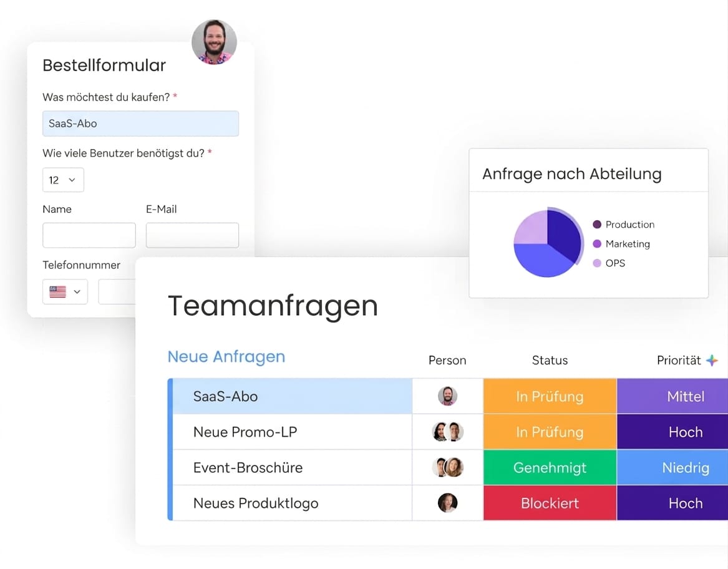Click the OPS legend label

click(x=615, y=263)
